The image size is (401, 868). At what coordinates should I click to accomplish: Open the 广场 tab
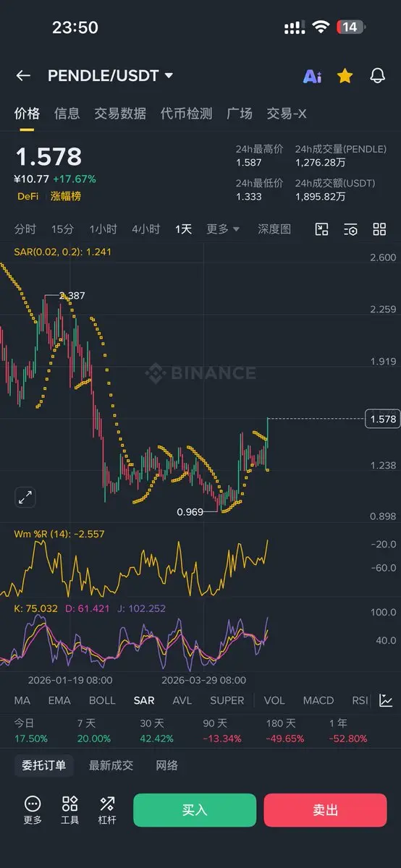[240, 114]
